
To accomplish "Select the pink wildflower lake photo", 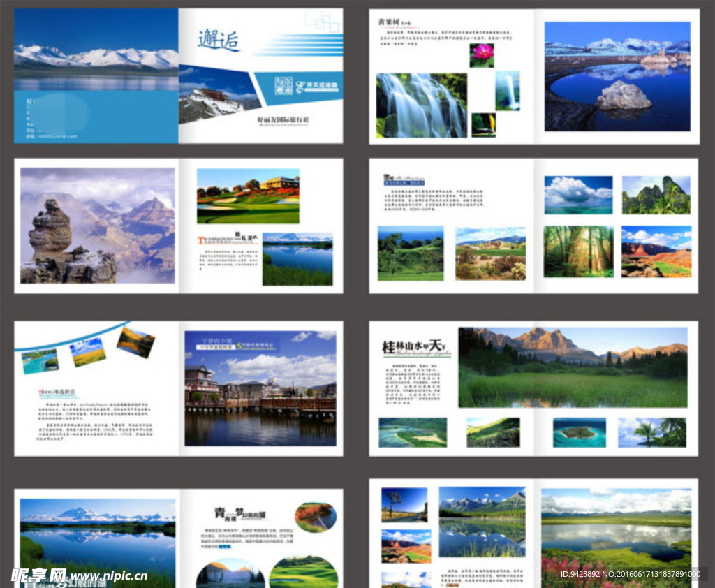I will pyautogui.click(x=617, y=538).
